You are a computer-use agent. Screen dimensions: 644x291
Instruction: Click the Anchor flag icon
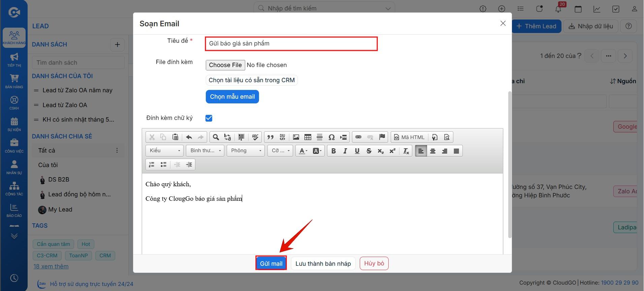[382, 137]
